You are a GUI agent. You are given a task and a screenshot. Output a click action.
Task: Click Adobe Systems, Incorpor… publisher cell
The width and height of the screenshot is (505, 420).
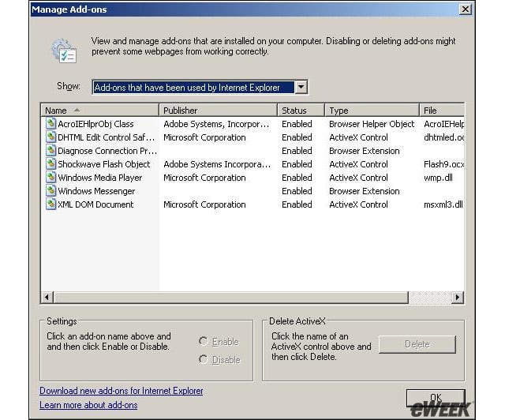point(216,124)
